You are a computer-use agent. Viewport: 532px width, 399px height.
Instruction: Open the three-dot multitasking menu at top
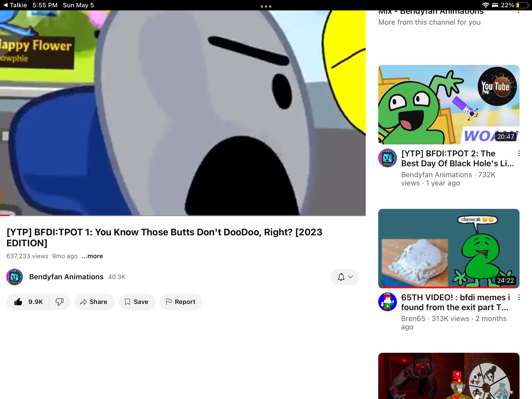coord(266,6)
